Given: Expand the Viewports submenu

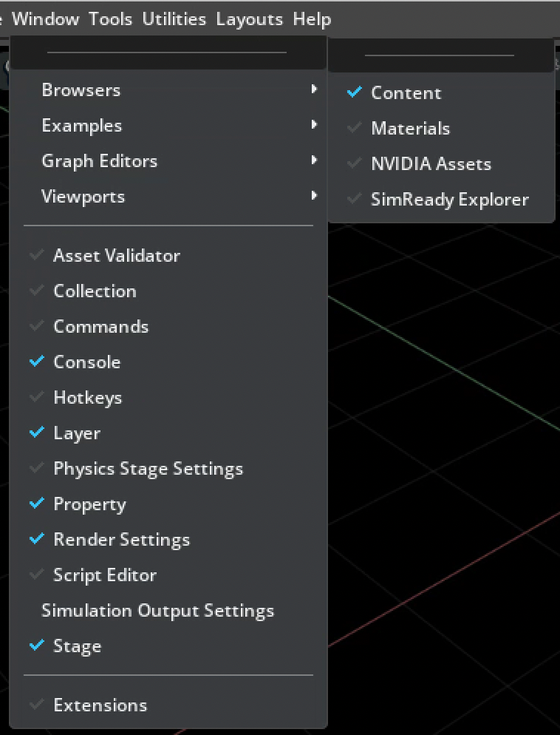Looking at the screenshot, I should click(83, 197).
